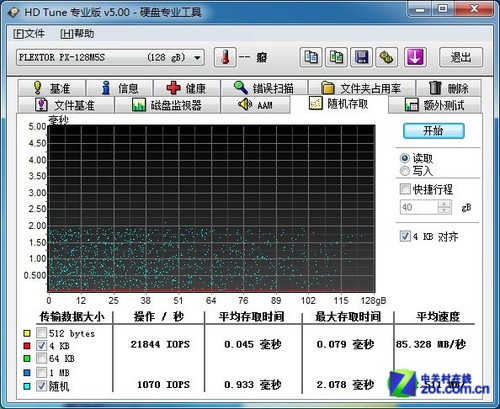The height and width of the screenshot is (409, 500).
Task: Switch to the 删除 erase tab
Action: pos(449,88)
